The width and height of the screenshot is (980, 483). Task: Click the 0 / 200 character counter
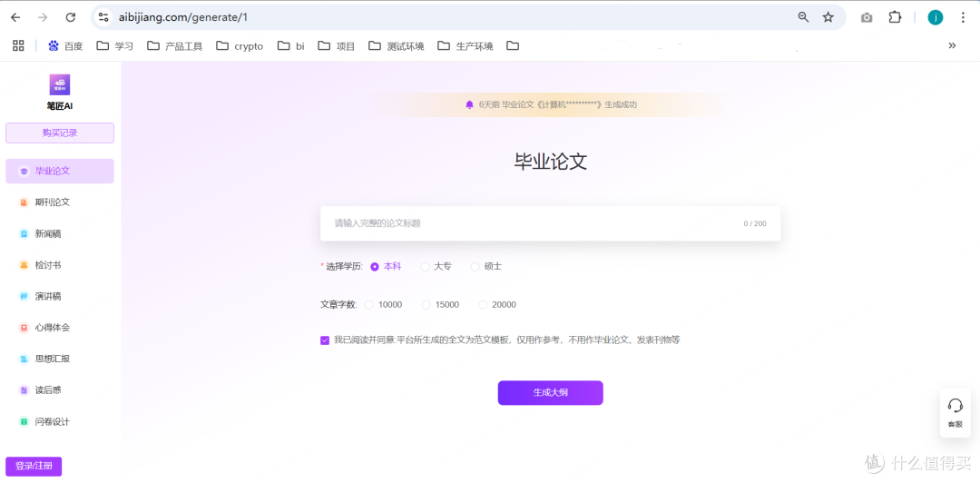tap(755, 223)
